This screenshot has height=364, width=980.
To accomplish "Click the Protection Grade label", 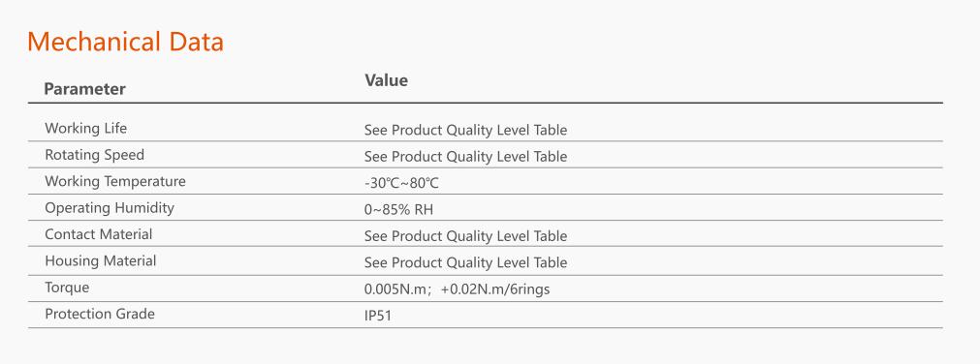I will [x=100, y=314].
